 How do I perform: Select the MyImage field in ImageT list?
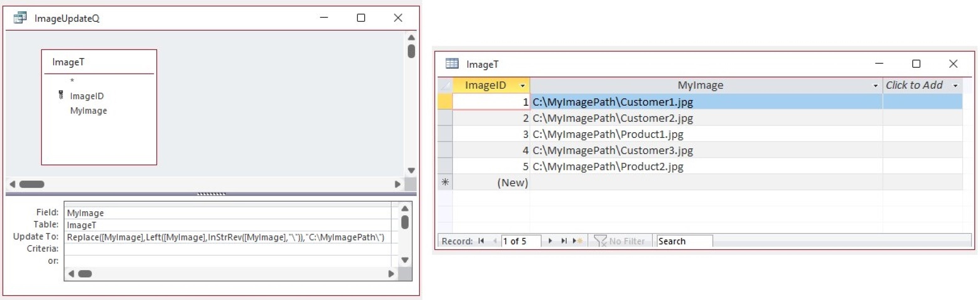point(88,111)
